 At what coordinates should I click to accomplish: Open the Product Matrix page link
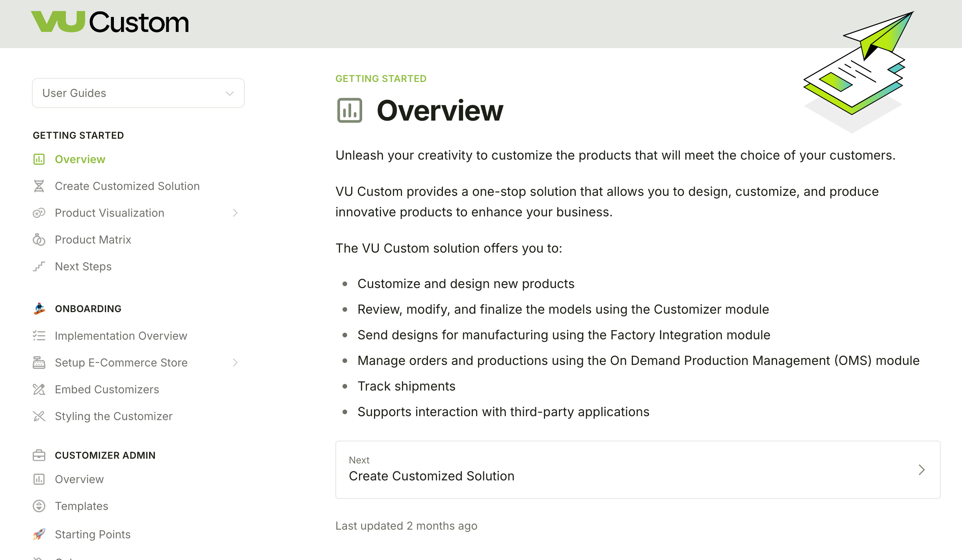coord(93,240)
